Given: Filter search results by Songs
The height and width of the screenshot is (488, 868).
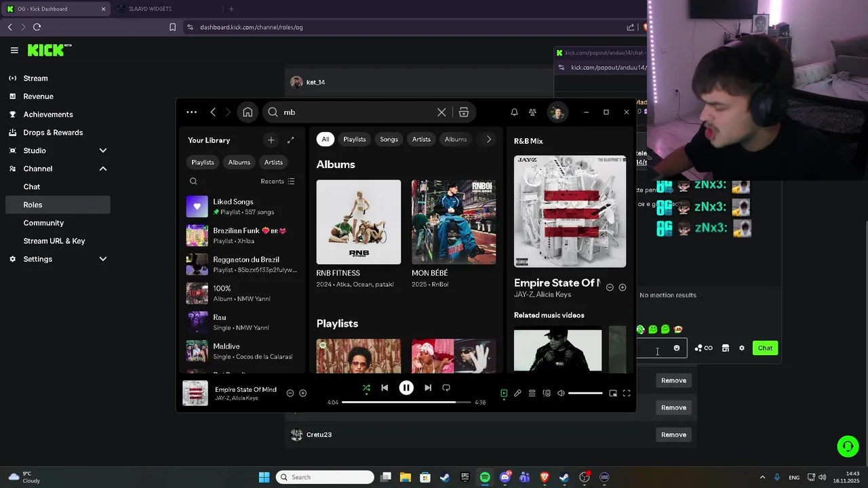Looking at the screenshot, I should 389,140.
